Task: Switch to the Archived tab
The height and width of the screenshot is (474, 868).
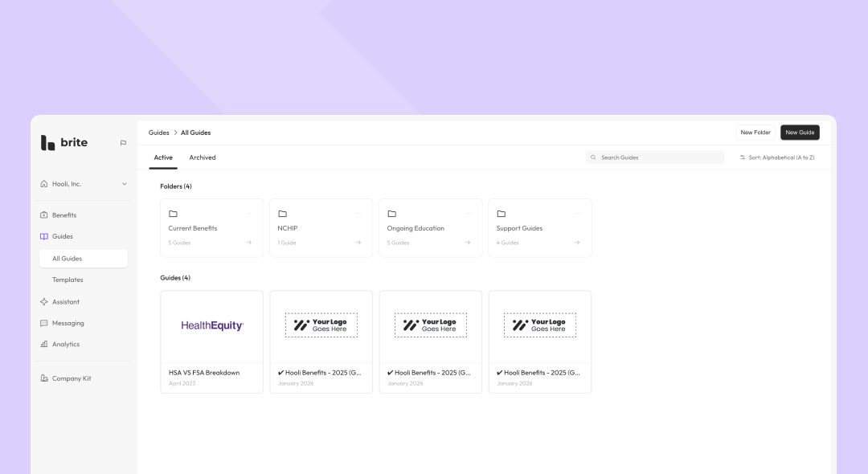Action: point(203,157)
